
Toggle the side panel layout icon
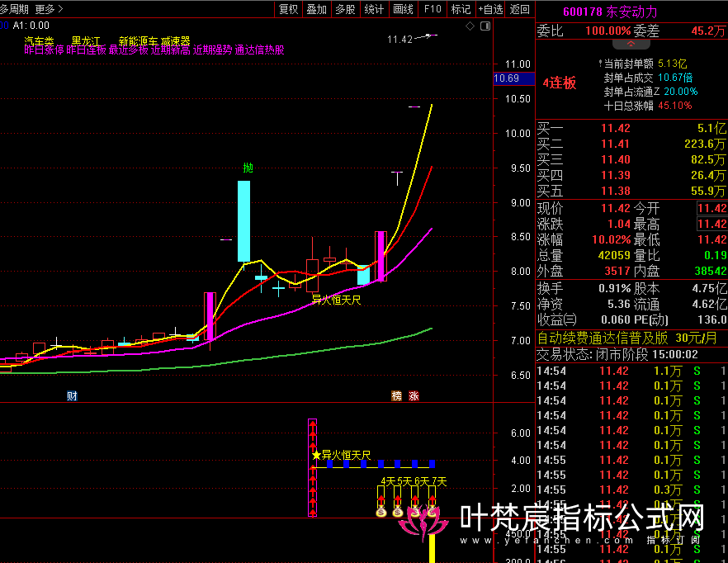tap(485, 26)
